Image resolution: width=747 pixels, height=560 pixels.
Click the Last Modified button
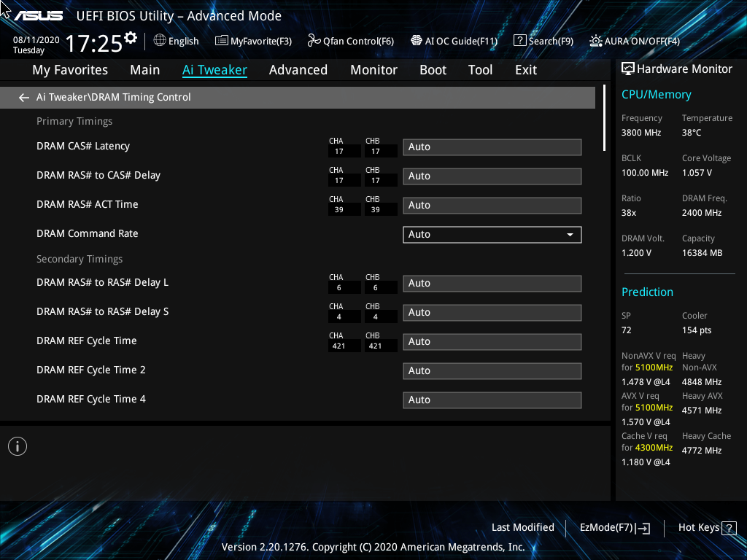click(x=523, y=527)
